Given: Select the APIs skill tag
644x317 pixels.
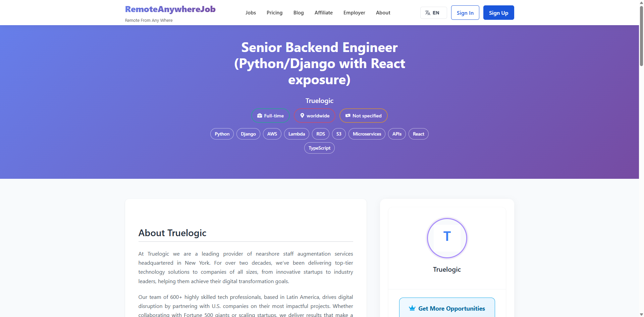Looking at the screenshot, I should click(x=397, y=134).
